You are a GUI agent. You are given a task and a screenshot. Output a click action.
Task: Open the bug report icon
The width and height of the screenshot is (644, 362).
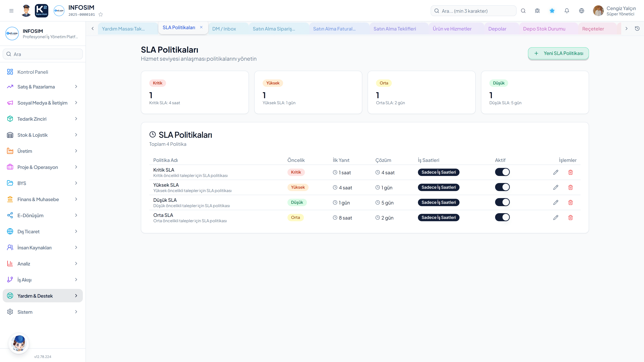537,11
